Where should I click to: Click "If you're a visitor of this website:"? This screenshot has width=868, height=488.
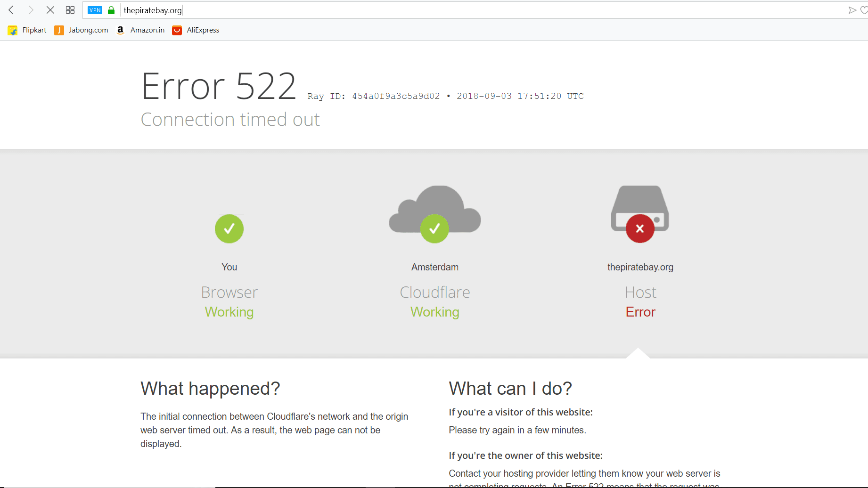tap(521, 412)
